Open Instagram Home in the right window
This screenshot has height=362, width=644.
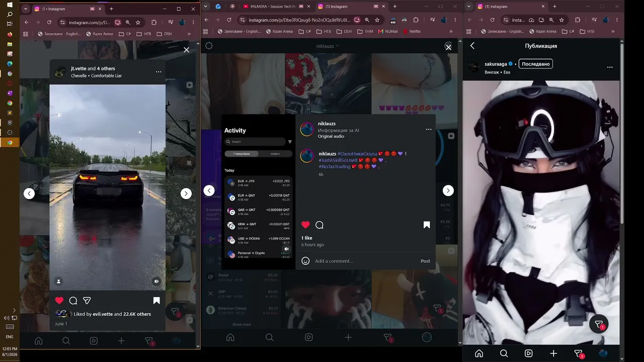point(479,353)
